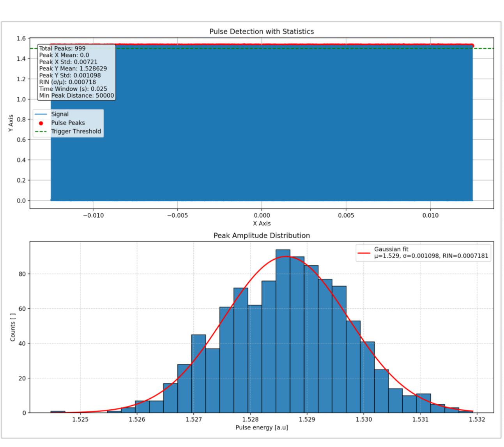Click the 'X Axis' label under upper plot
Viewport: 504px width, 447px height.
(x=262, y=223)
